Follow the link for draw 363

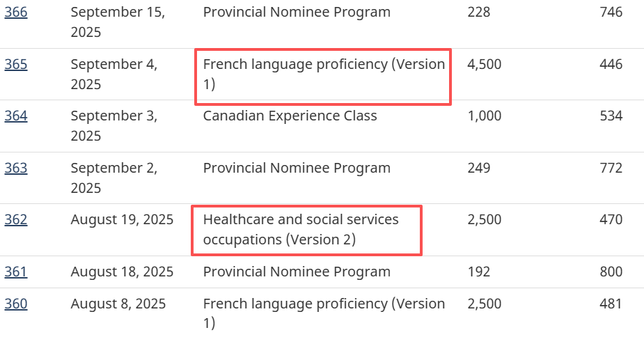[16, 168]
